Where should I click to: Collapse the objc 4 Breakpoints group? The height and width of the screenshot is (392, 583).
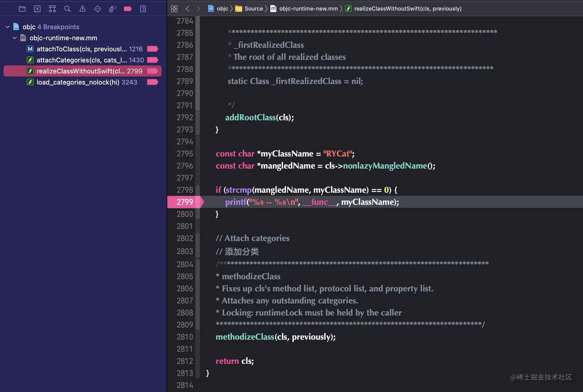point(7,27)
